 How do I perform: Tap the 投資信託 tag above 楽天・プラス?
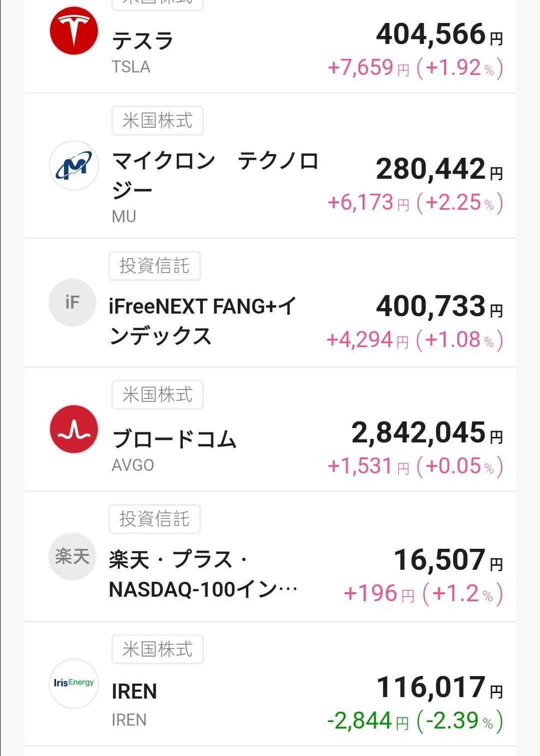click(154, 519)
